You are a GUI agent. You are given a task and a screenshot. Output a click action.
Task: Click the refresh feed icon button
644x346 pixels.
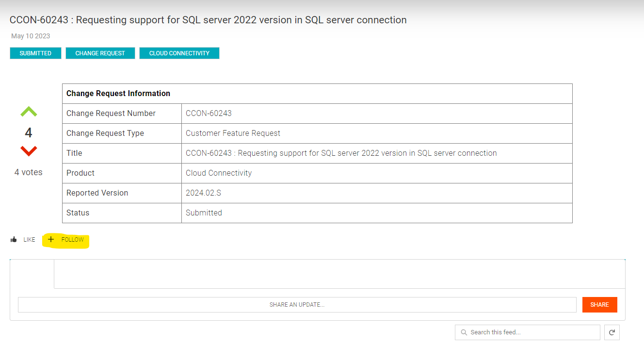[612, 332]
